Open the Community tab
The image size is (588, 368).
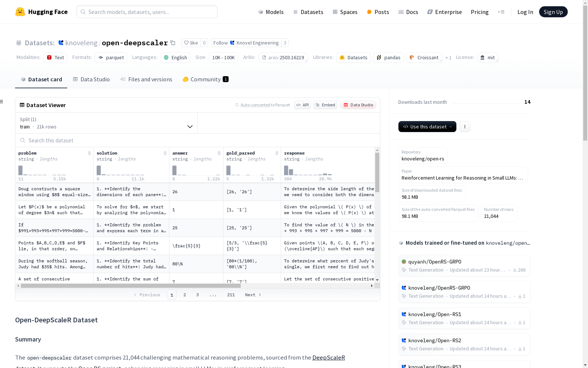pos(206,79)
